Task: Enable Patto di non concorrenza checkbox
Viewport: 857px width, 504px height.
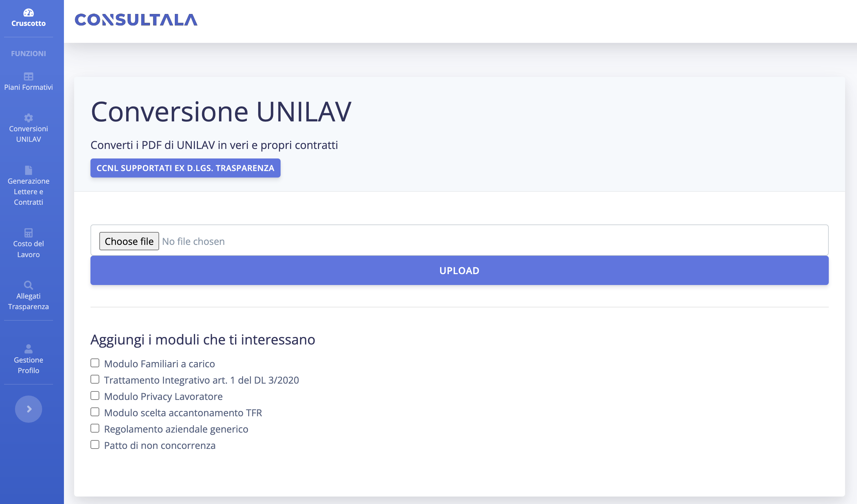Action: [x=95, y=445]
